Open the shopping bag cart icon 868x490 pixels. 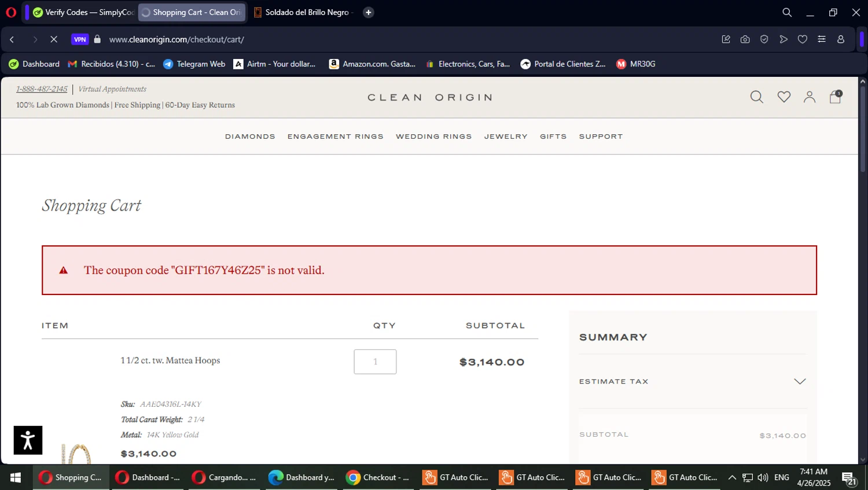[x=835, y=97]
